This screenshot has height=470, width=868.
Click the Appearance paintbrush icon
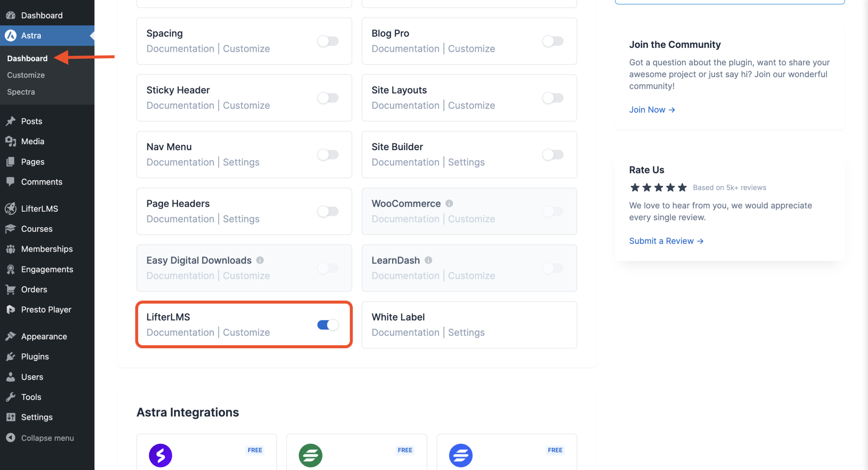click(x=11, y=336)
